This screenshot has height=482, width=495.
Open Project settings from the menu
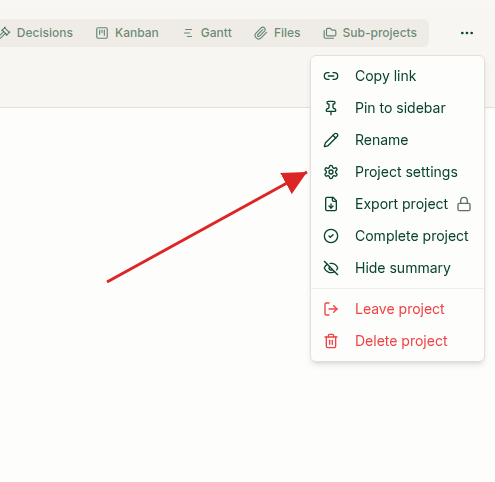(x=397, y=172)
